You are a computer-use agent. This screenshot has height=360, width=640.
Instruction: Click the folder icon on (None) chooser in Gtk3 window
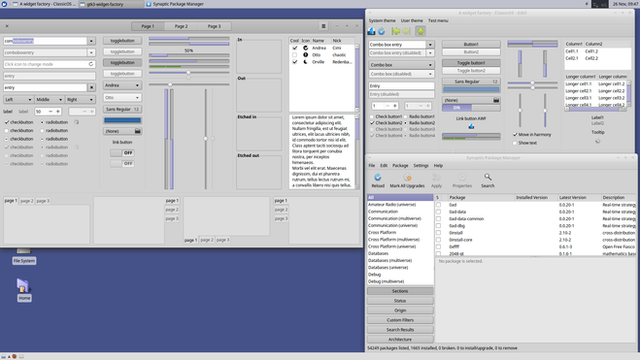pos(496,100)
